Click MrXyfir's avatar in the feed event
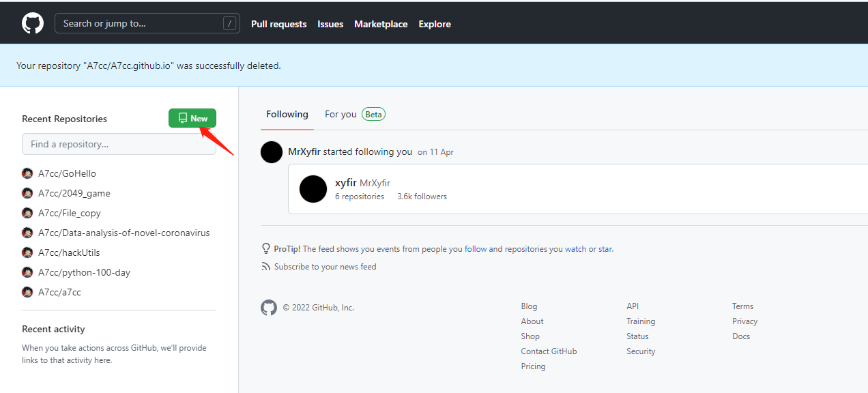This screenshot has width=868, height=393. point(272,152)
